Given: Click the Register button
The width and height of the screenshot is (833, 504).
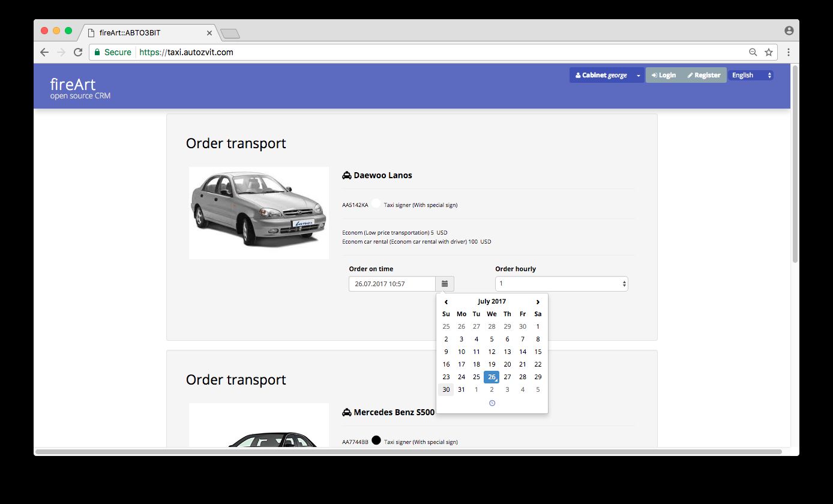Looking at the screenshot, I should 704,76.
